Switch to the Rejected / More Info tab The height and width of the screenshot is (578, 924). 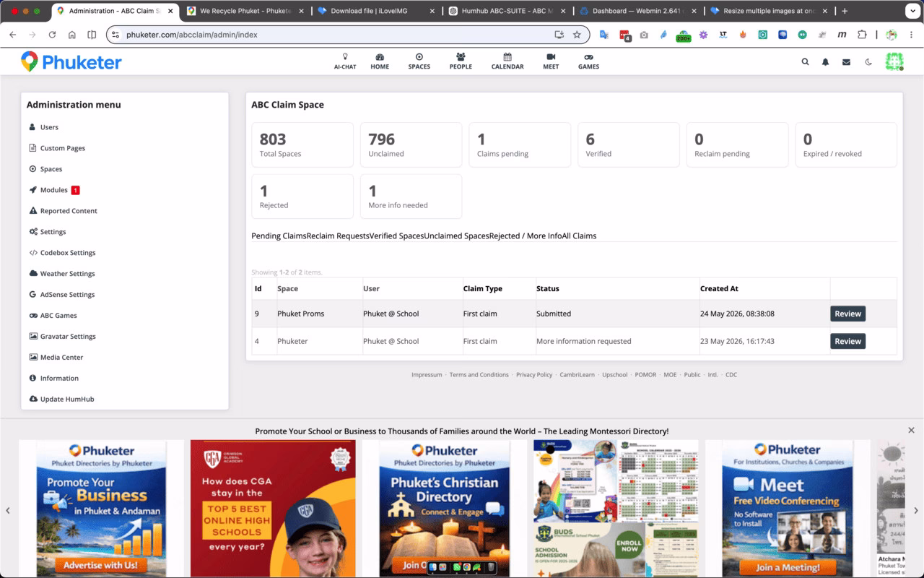pos(526,236)
